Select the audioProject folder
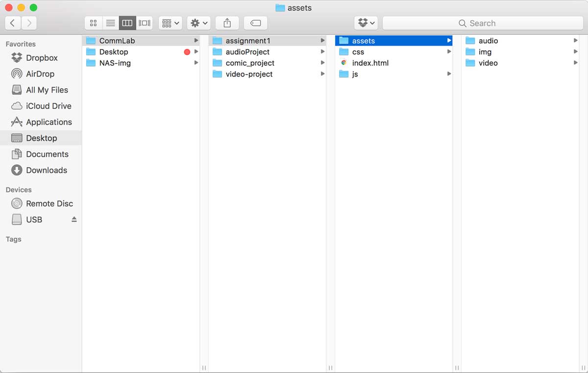 click(267, 52)
